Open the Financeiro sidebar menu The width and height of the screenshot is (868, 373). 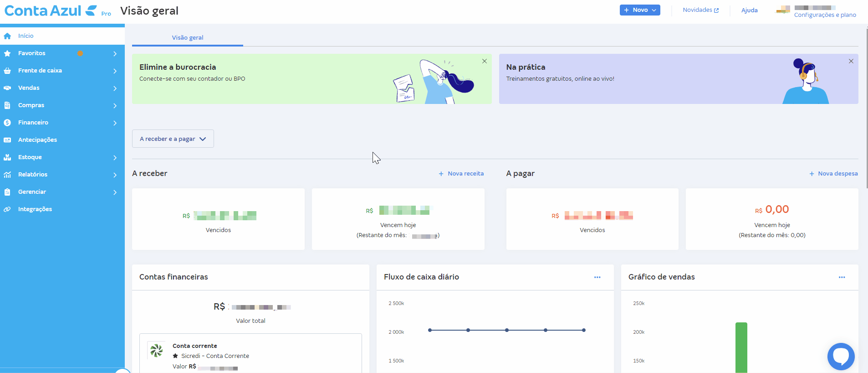tap(62, 123)
